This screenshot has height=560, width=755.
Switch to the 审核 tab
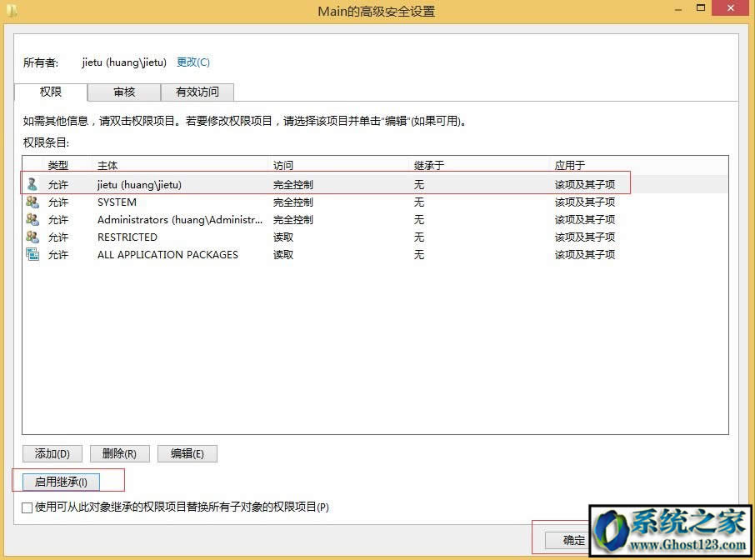pos(123,92)
